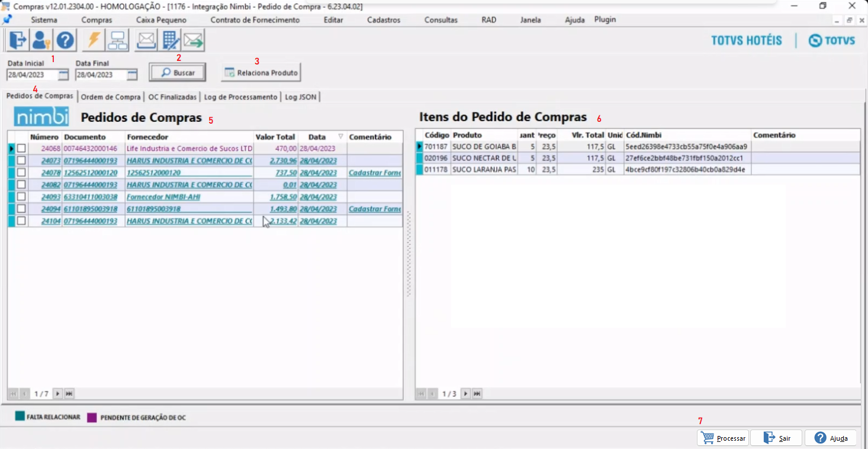Jump to last record in Itens do Pedido grid
Image resolution: width=868 pixels, height=449 pixels.
pos(477,393)
